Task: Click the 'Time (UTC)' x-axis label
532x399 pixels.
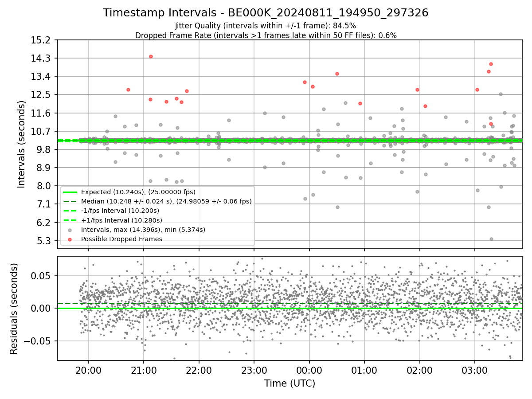Action: click(x=289, y=383)
